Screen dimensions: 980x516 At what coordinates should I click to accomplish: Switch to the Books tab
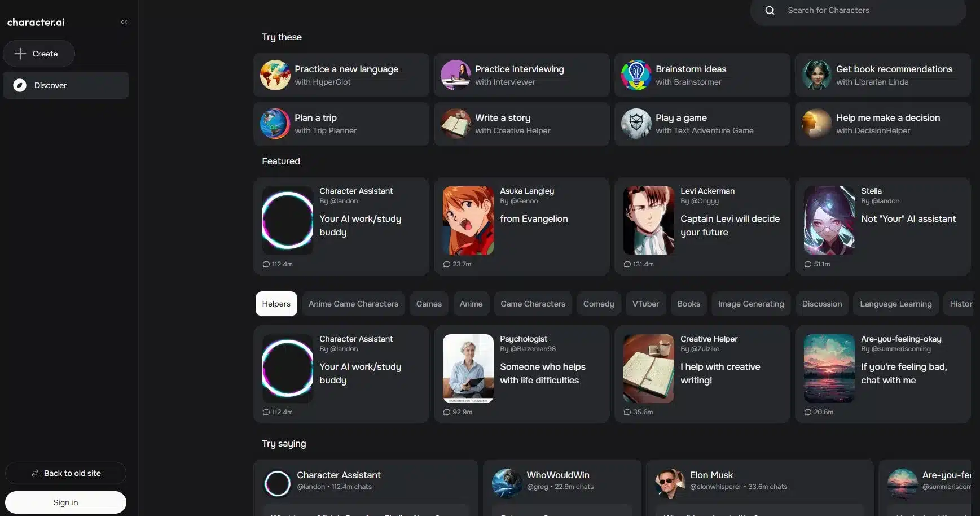tap(689, 304)
